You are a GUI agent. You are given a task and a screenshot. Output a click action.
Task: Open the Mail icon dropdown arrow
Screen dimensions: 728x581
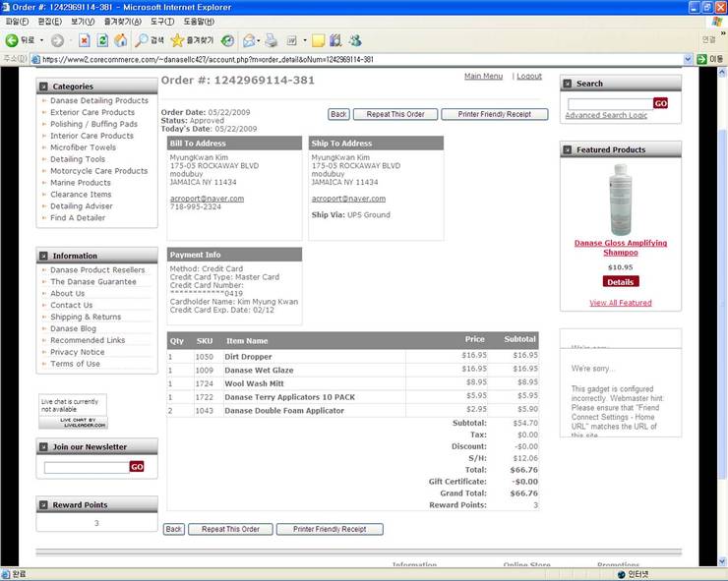(259, 41)
